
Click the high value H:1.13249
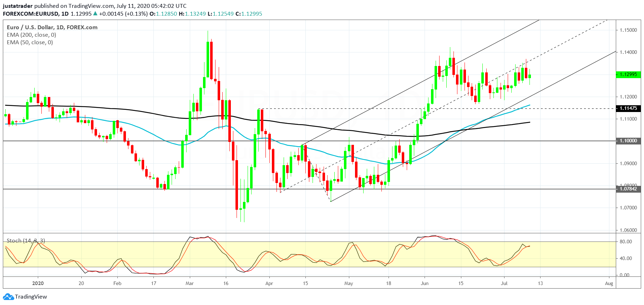(192, 14)
